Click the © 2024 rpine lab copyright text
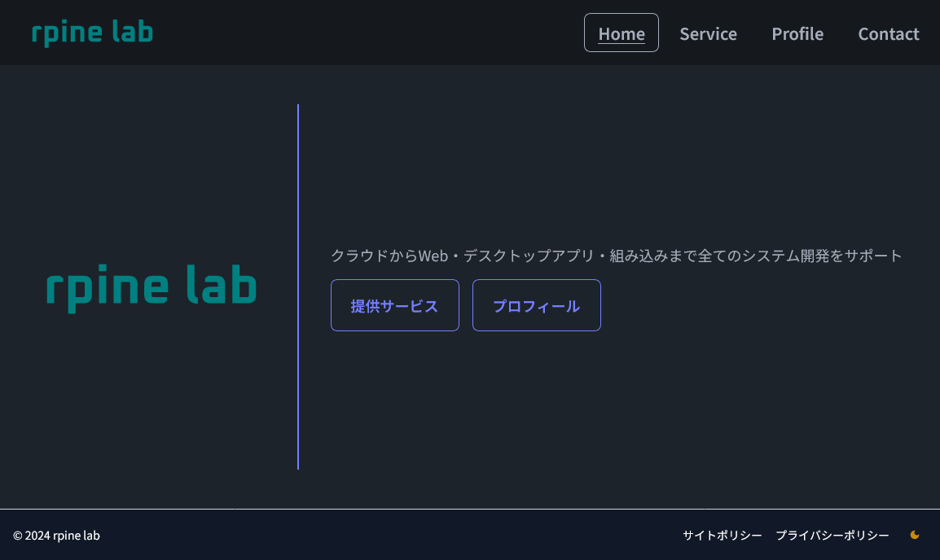The width and height of the screenshot is (940, 560). point(58,535)
